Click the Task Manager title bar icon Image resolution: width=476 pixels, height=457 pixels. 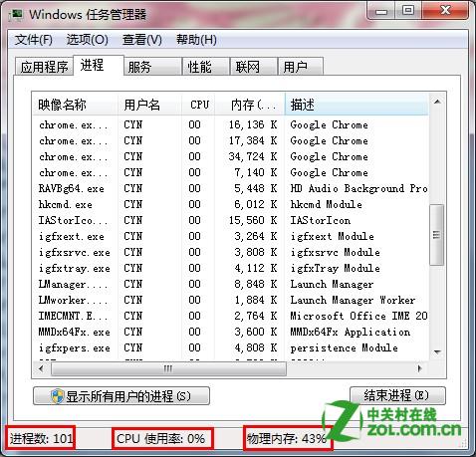16,14
